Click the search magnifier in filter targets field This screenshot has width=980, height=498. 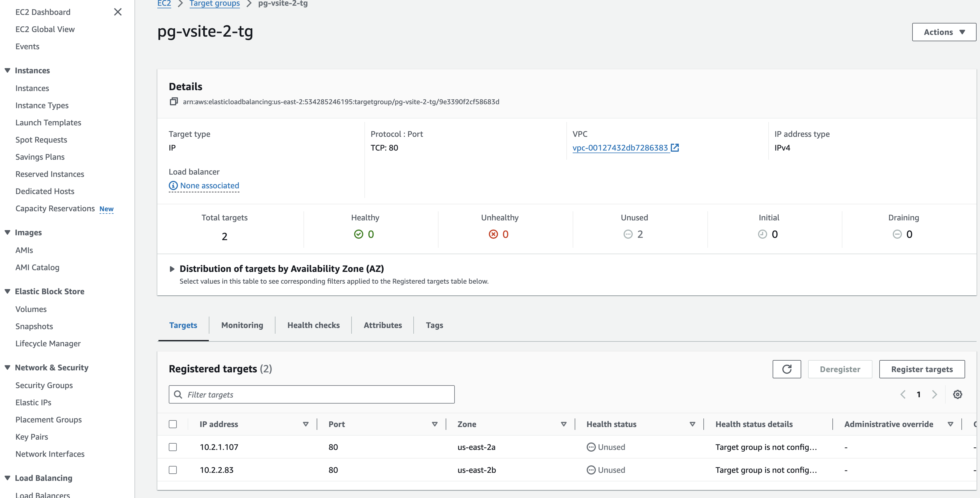point(178,394)
